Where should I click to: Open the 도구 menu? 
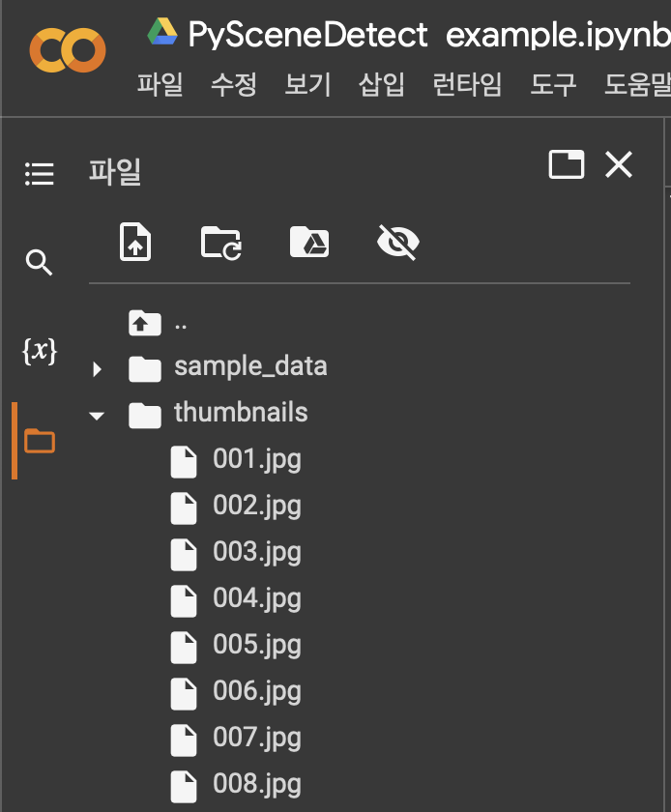coord(553,84)
